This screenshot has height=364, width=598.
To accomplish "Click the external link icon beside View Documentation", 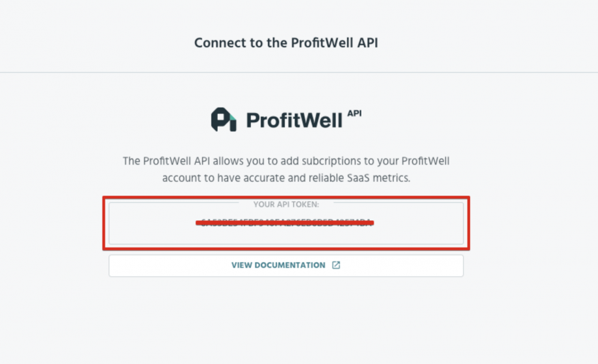I will point(336,265).
